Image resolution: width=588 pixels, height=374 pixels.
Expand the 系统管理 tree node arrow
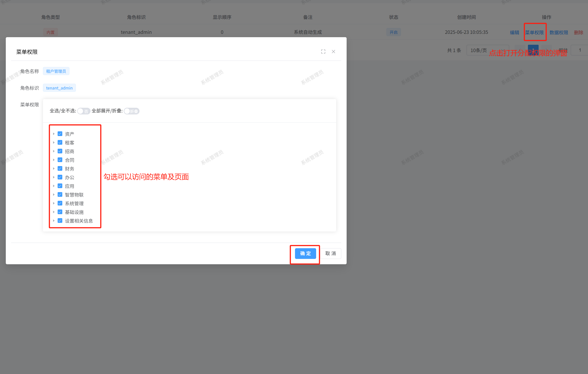(54, 203)
